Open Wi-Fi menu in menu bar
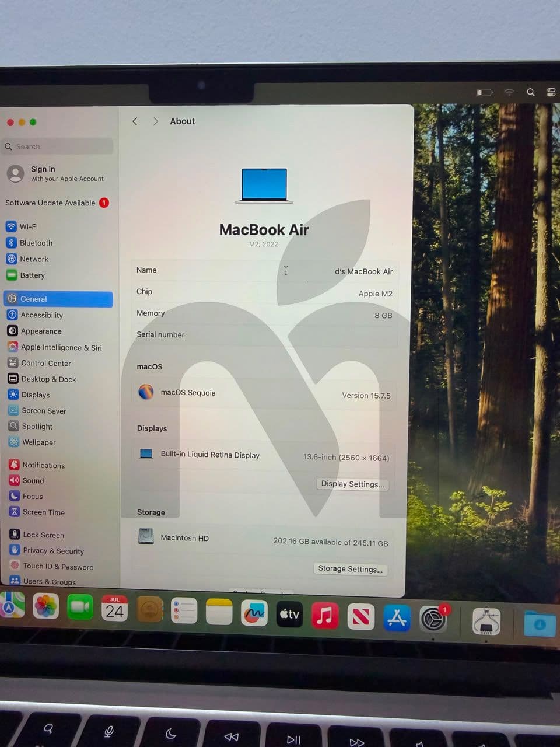 (x=509, y=92)
